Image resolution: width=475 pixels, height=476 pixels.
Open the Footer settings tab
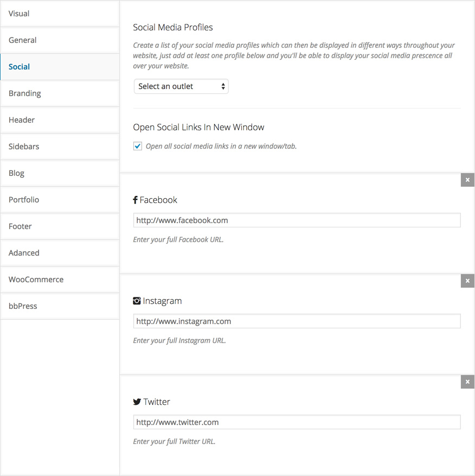point(60,226)
